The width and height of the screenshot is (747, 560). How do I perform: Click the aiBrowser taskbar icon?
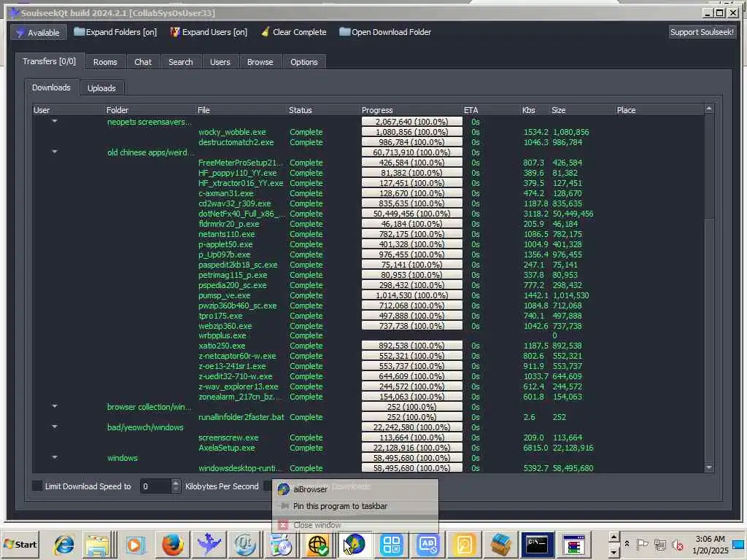[x=355, y=544]
